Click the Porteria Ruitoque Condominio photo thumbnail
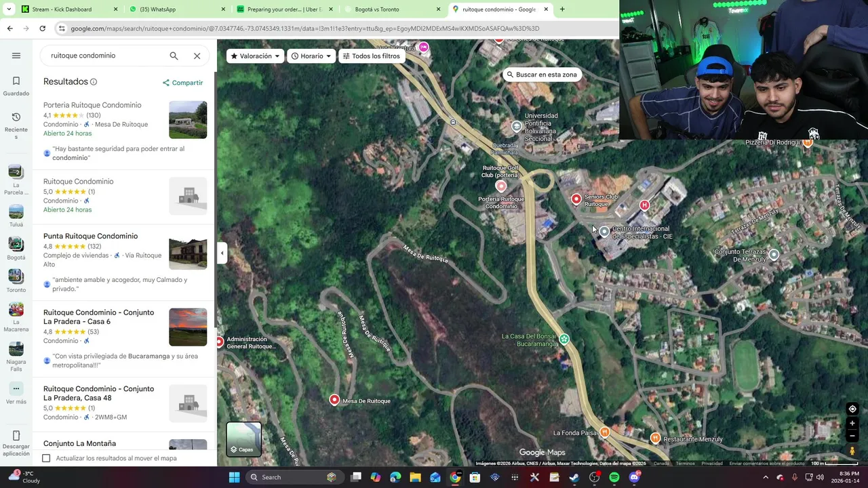The height and width of the screenshot is (488, 868). 188,120
